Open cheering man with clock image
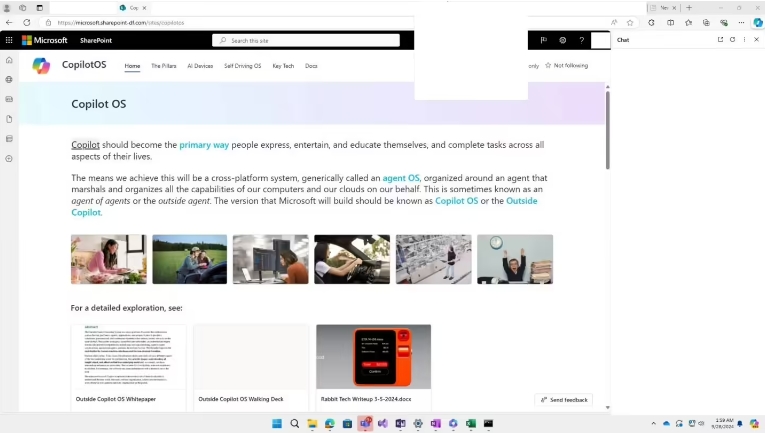This screenshot has height=433, width=765. click(x=515, y=259)
